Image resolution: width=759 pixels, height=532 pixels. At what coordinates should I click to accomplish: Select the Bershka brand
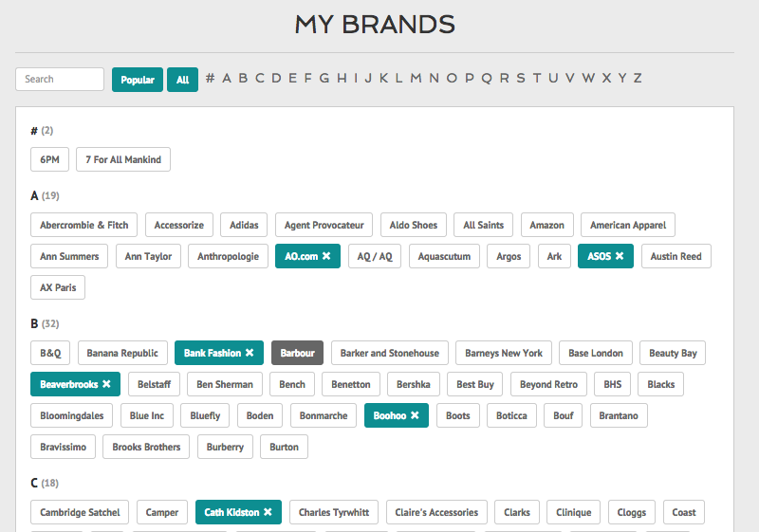point(414,384)
